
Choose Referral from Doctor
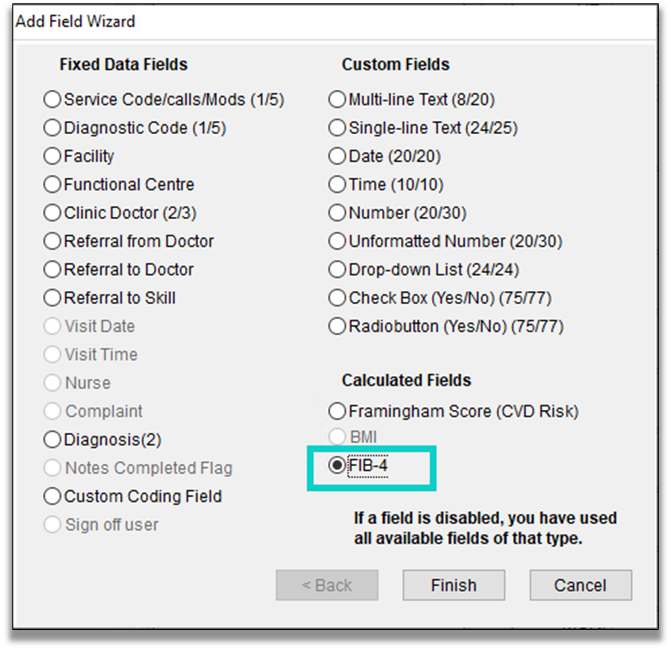[x=53, y=241]
